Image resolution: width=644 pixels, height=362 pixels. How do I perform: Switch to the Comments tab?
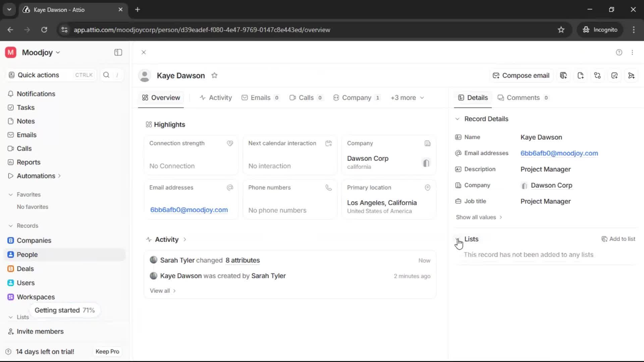coord(523,98)
